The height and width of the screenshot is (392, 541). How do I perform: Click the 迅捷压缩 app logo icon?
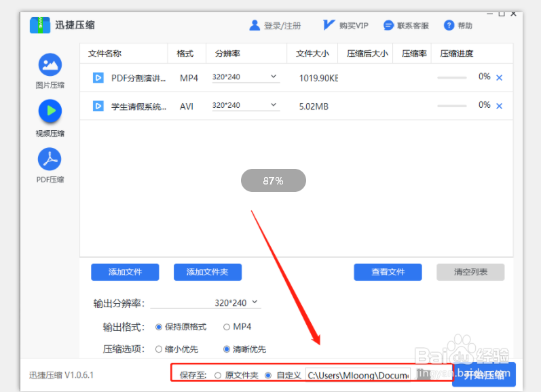[x=40, y=25]
